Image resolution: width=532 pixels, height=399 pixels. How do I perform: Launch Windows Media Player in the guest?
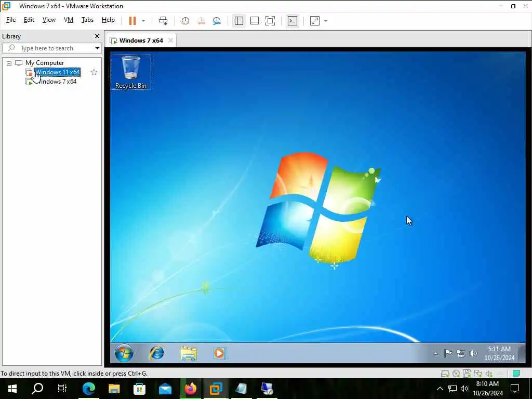[220, 353]
